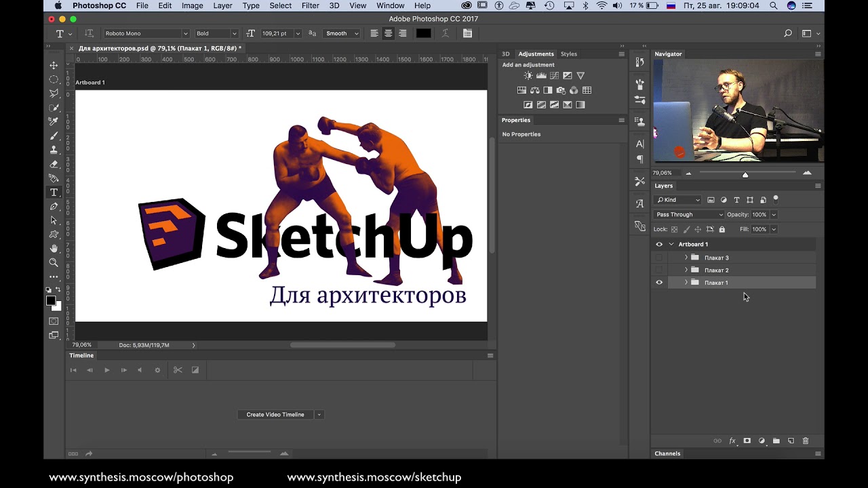Viewport: 868px width, 488px height.
Task: Add a Vibrance adjustment
Action: point(580,76)
